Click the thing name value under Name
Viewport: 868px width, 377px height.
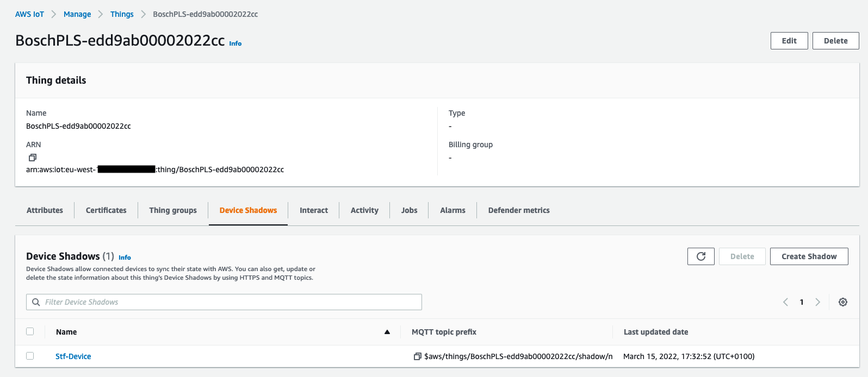[x=78, y=126]
